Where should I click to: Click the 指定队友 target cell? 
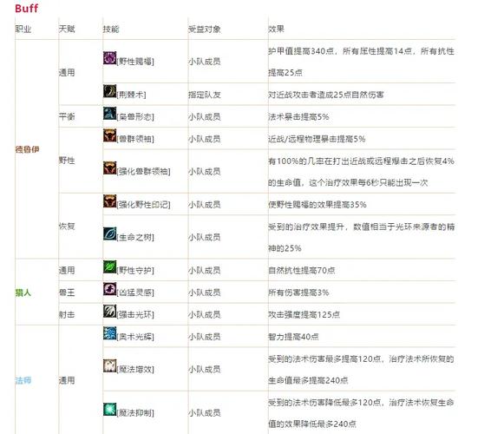[x=205, y=95]
